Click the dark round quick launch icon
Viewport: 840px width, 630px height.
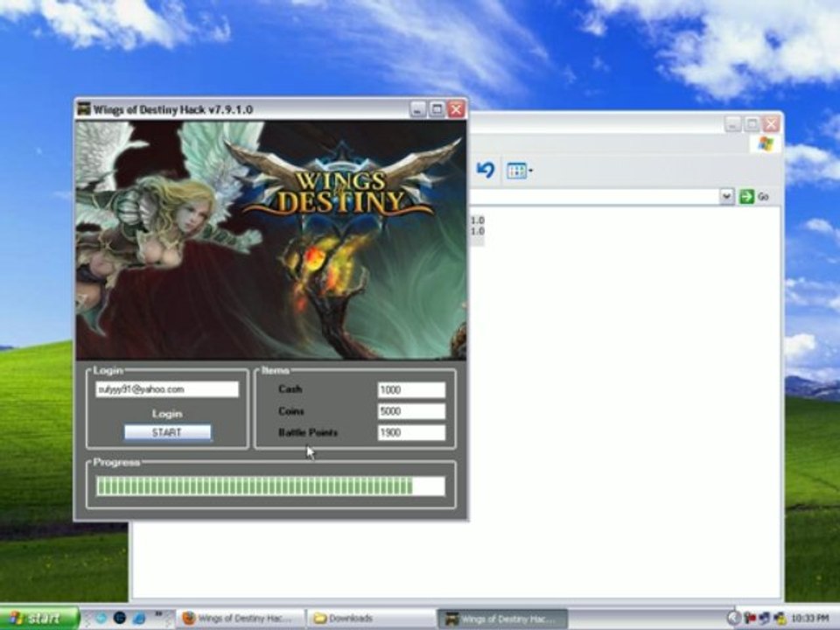click(x=120, y=619)
